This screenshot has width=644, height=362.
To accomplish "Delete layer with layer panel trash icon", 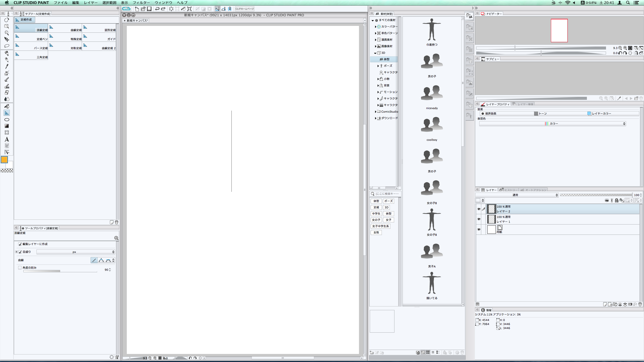I will click(640, 304).
